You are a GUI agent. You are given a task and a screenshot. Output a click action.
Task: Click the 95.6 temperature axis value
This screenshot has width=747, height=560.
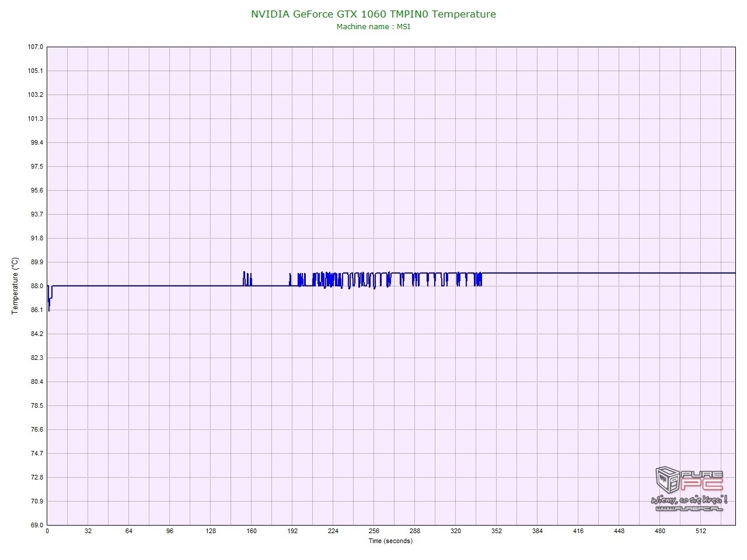tap(37, 190)
